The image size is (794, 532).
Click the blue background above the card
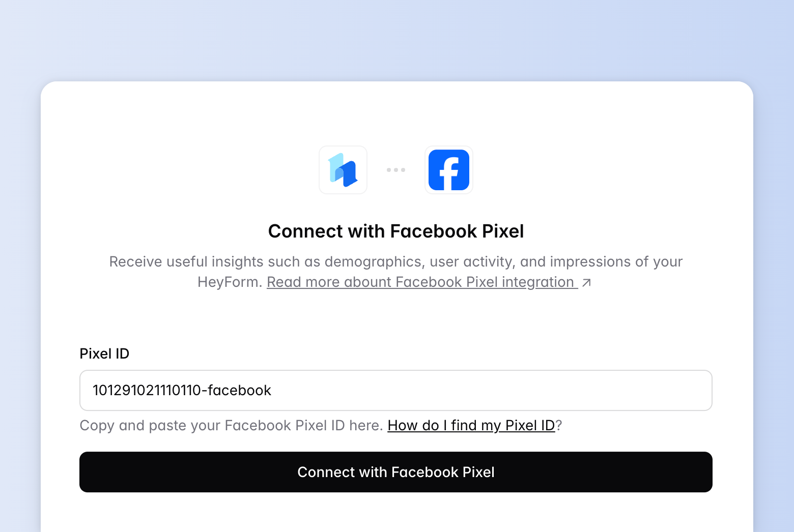[396, 41]
